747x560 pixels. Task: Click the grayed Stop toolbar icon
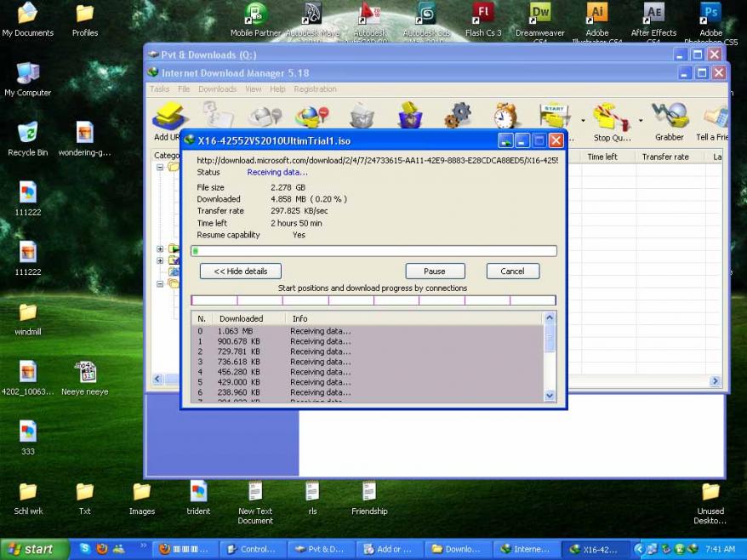(x=265, y=117)
